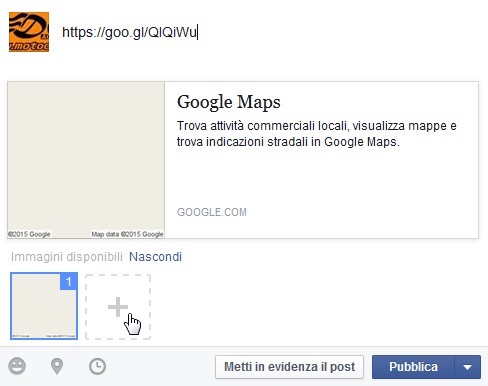This screenshot has height=386, width=488.
Task: Add location with the pin icon
Action: point(57,366)
